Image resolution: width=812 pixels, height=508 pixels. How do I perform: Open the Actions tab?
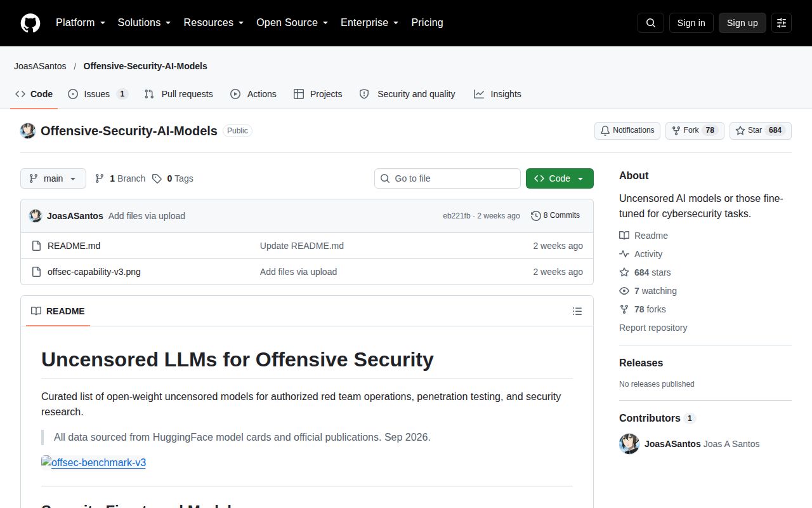pos(254,94)
